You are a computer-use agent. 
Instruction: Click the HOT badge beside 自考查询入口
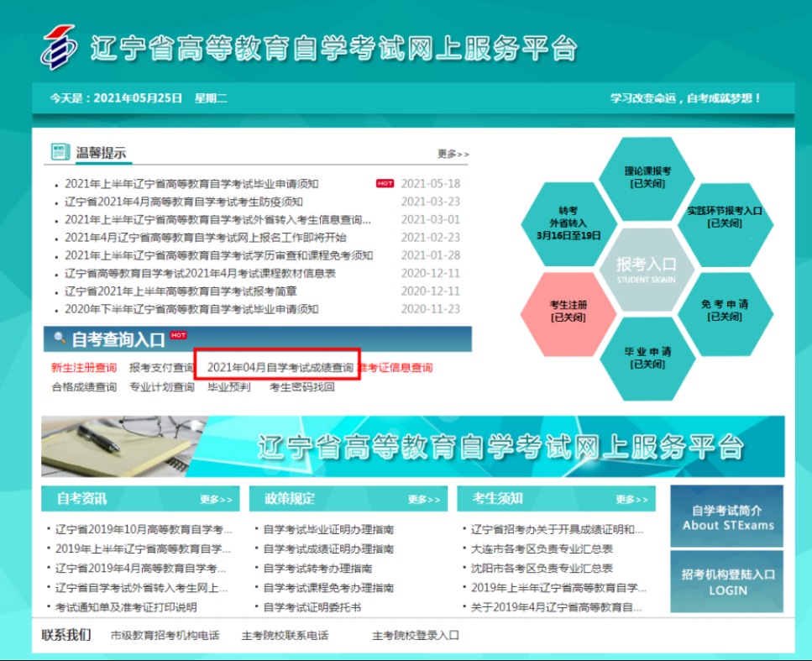click(x=178, y=335)
